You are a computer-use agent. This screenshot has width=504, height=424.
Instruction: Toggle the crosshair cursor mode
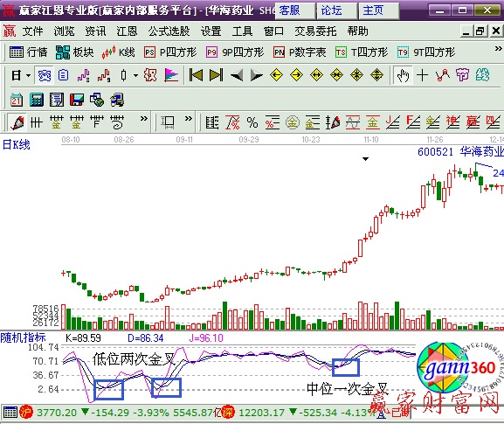click(423, 75)
